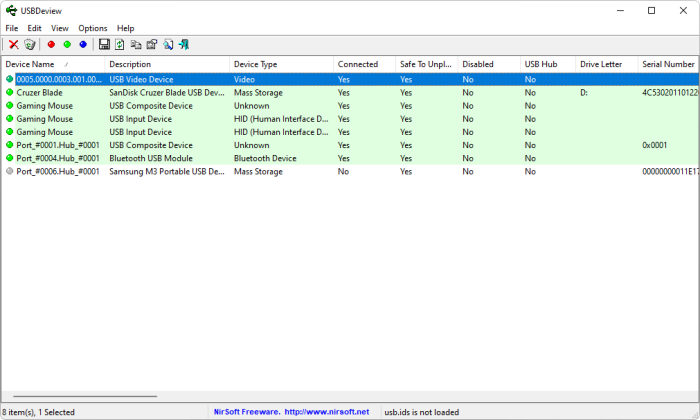The width and height of the screenshot is (700, 420).
Task: Sort by the Device Type column header
Action: click(x=281, y=64)
